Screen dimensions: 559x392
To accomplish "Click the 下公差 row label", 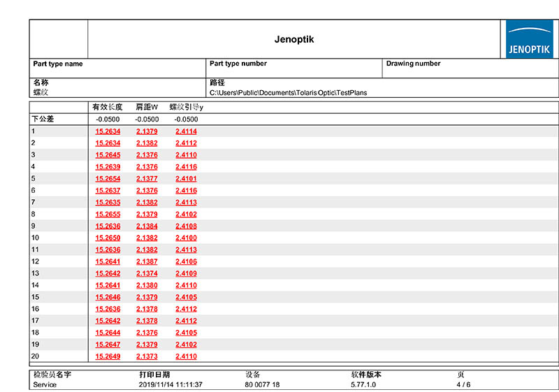I will 43,119.
